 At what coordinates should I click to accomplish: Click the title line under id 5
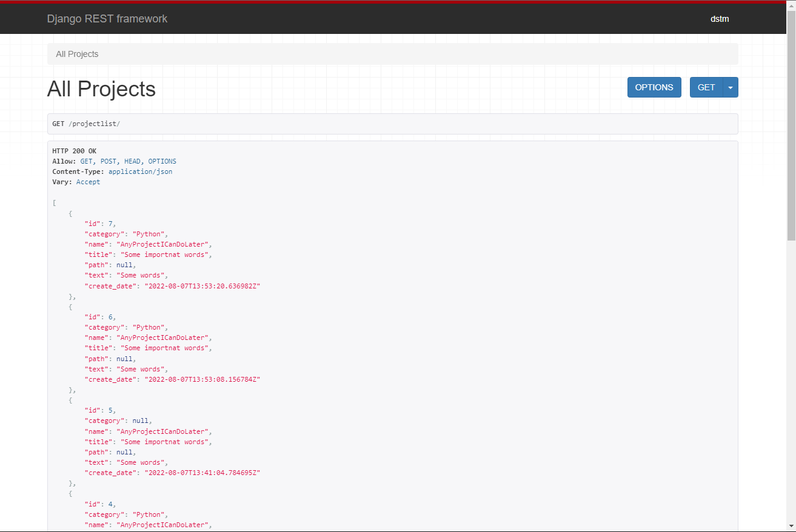coord(148,442)
